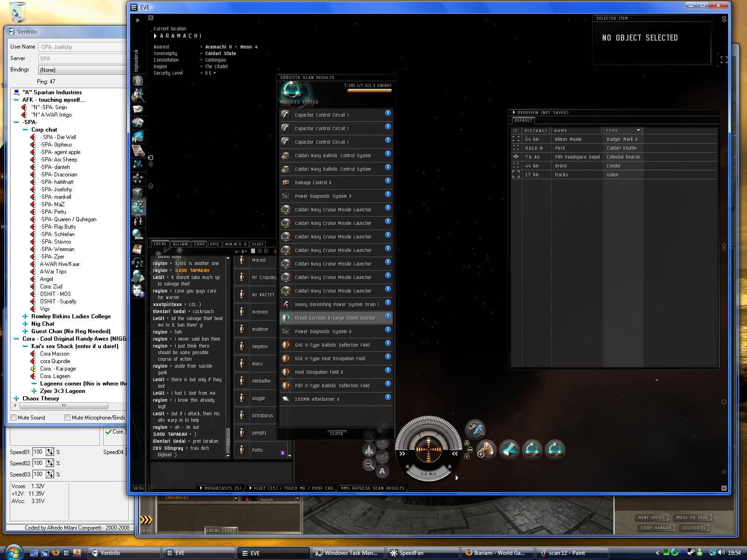
Task: Select Klimov Maxim row in overview
Action: tap(614, 139)
